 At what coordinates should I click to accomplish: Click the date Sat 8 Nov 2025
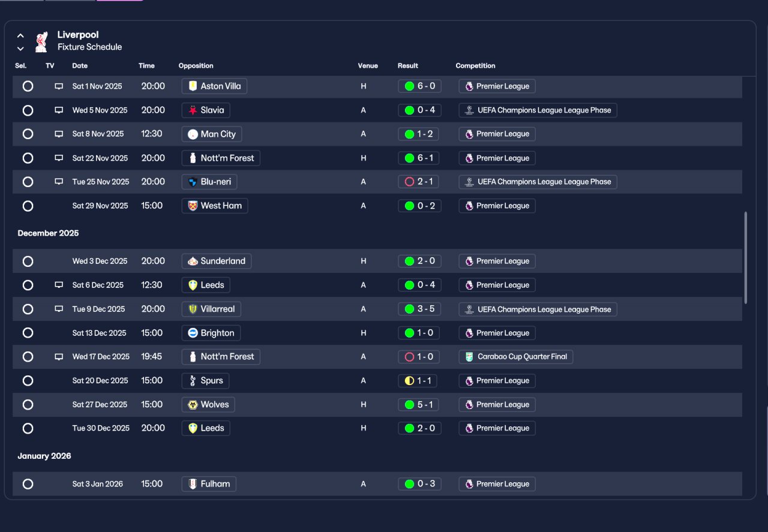click(x=98, y=134)
